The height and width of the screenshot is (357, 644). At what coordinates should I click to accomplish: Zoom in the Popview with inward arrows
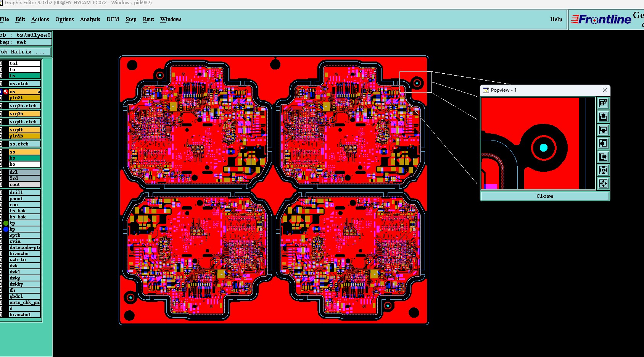(603, 170)
